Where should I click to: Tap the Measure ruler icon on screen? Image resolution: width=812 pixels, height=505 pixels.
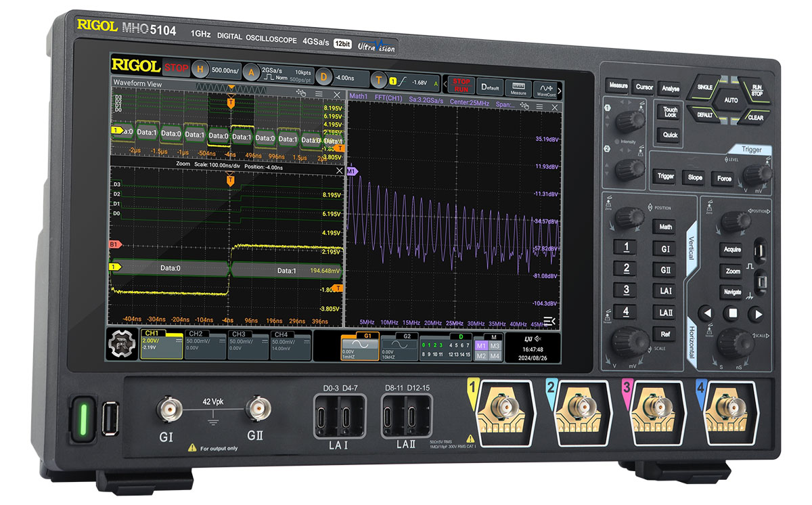(x=518, y=87)
